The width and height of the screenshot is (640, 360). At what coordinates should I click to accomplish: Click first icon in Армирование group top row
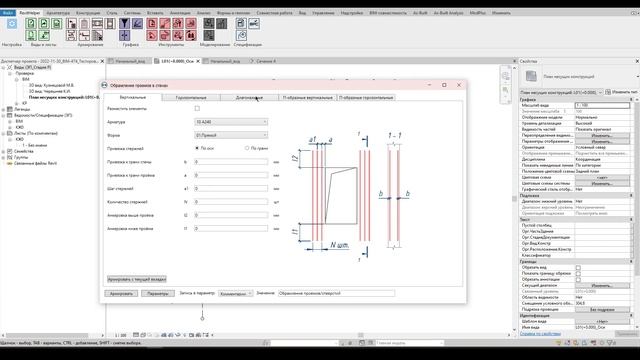[x=71, y=24]
